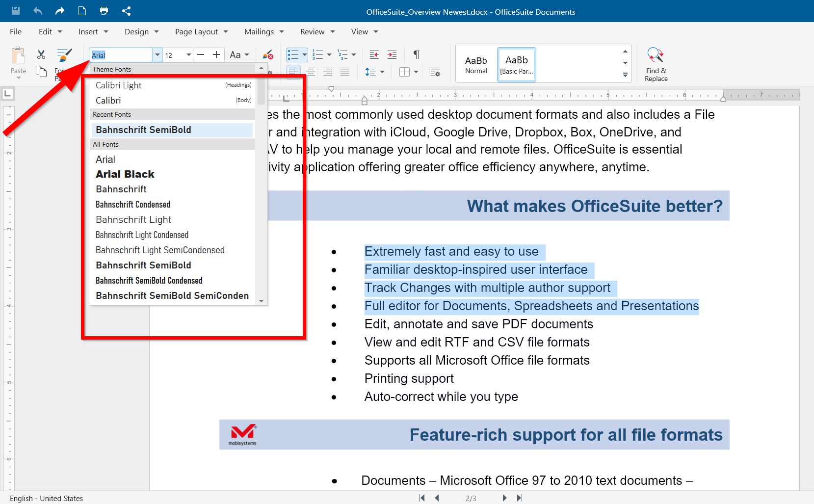
Task: Toggle center alignment
Action: pyautogui.click(x=311, y=72)
